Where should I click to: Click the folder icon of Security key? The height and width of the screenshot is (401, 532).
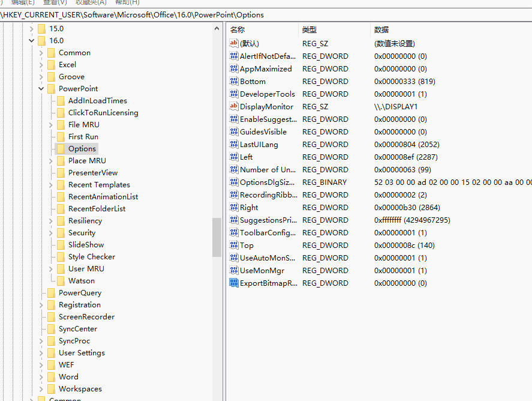[x=61, y=232]
